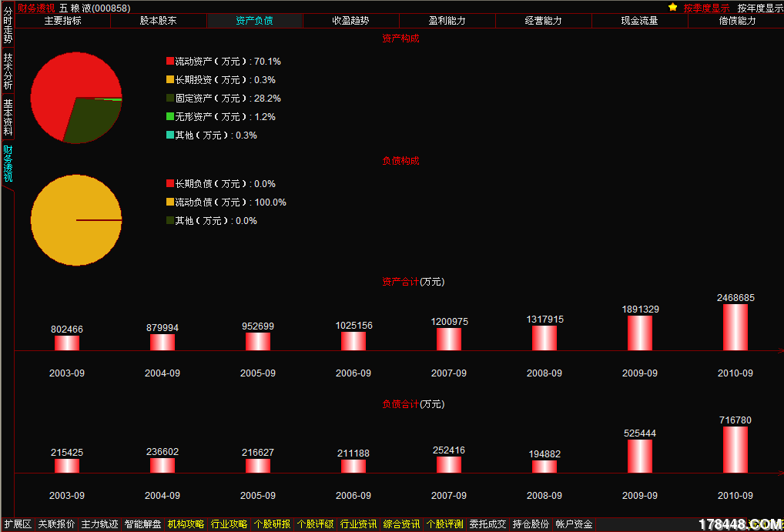
Task: Open 行业资讯 in bottom bar
Action: coord(357,524)
